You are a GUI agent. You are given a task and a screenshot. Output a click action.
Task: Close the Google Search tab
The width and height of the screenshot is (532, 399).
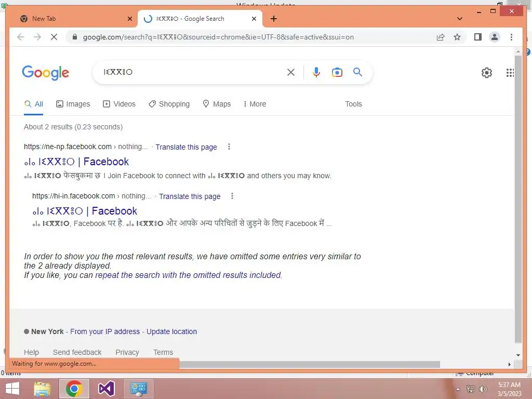[254, 19]
